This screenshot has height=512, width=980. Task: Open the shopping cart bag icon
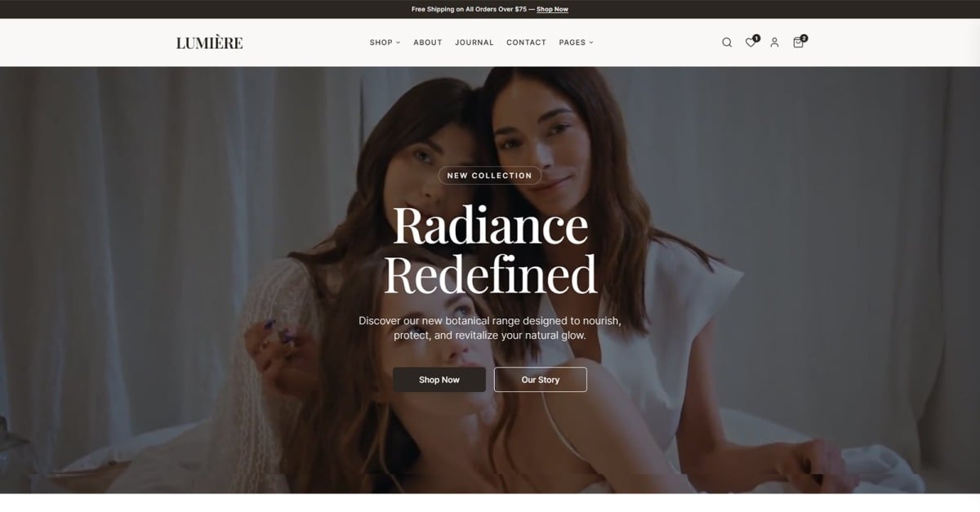click(x=798, y=43)
